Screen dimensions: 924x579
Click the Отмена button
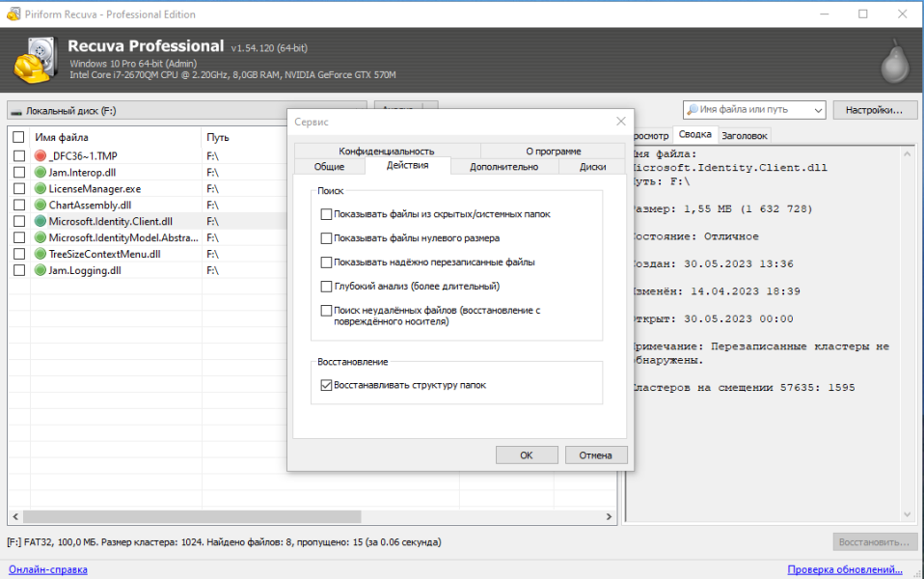point(595,455)
